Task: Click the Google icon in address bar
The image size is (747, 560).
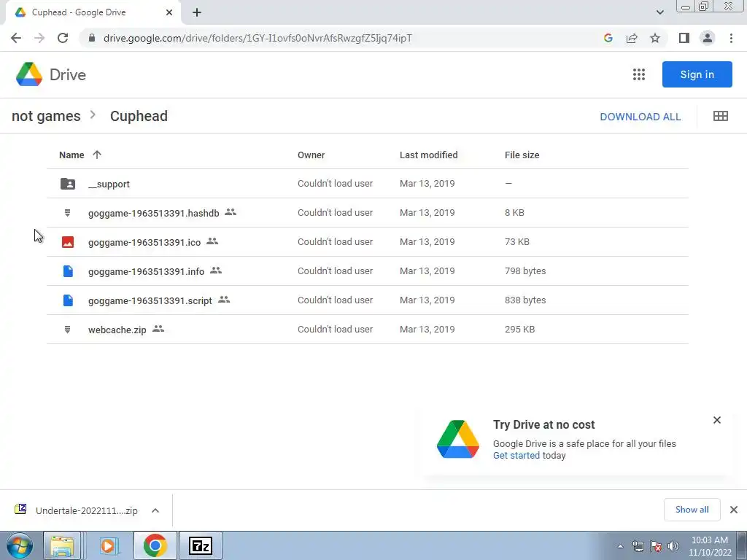Action: tap(608, 38)
